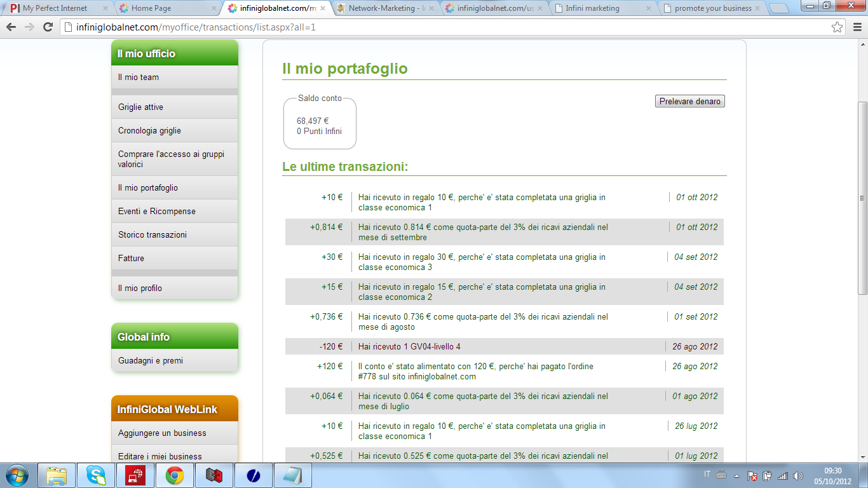The image size is (868, 488).
Task: Switch to the My Perfect Internet tab
Action: pyautogui.click(x=55, y=8)
